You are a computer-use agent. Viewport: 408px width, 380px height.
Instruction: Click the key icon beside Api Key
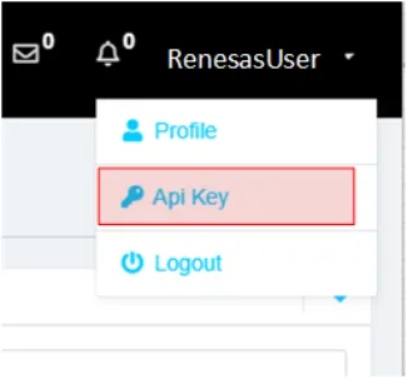pyautogui.click(x=132, y=197)
